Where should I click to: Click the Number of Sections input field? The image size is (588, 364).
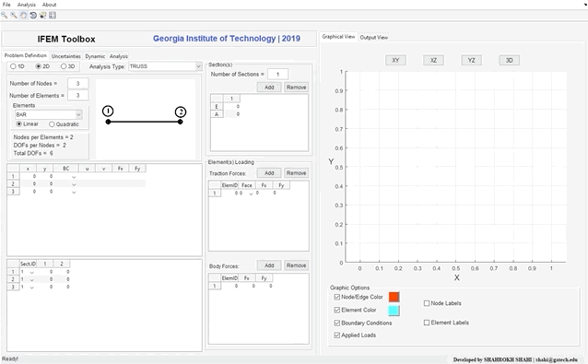point(278,75)
